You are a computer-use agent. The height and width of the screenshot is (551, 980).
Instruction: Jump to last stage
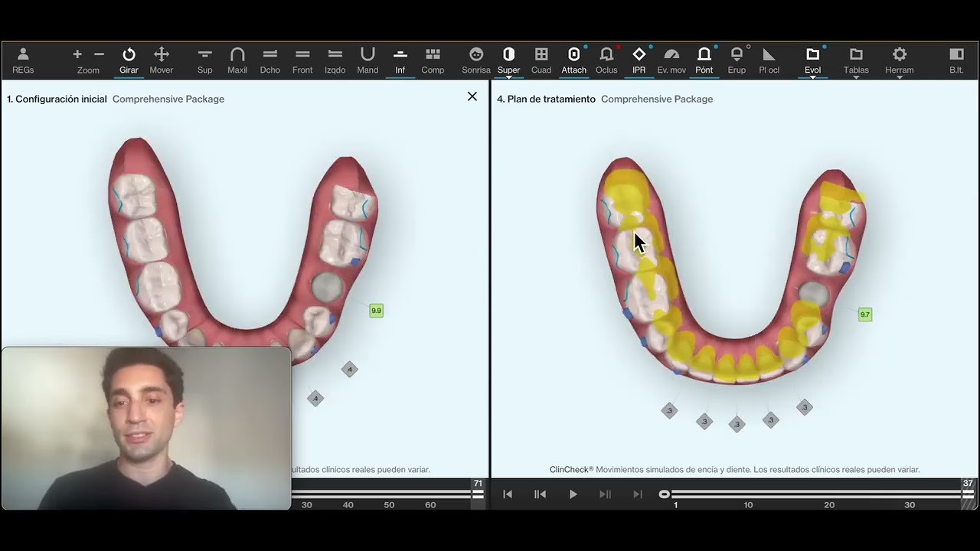click(x=638, y=494)
